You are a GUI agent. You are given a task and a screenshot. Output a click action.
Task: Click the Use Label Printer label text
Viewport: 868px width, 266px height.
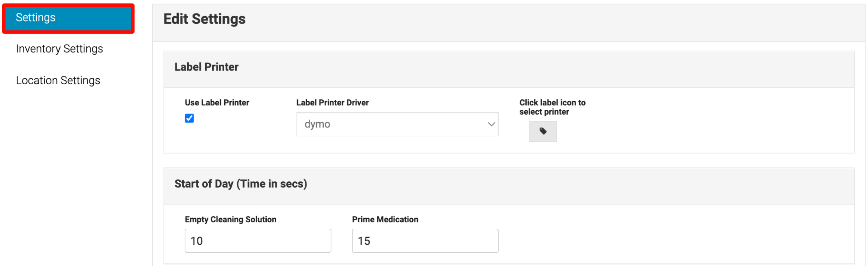tap(217, 103)
